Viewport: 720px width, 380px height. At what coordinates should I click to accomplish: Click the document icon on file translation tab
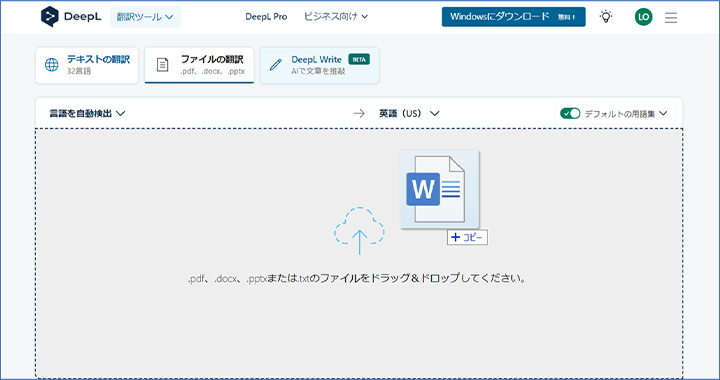tap(162, 65)
